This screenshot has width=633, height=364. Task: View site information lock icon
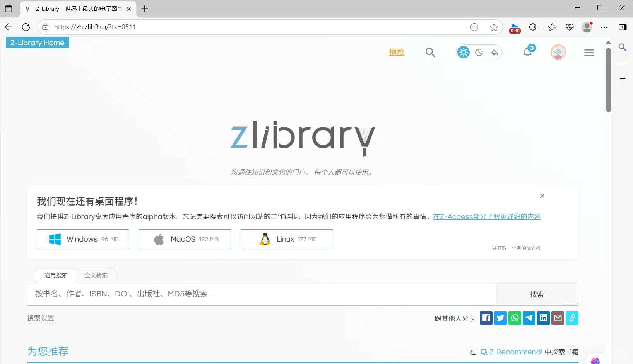[45, 27]
